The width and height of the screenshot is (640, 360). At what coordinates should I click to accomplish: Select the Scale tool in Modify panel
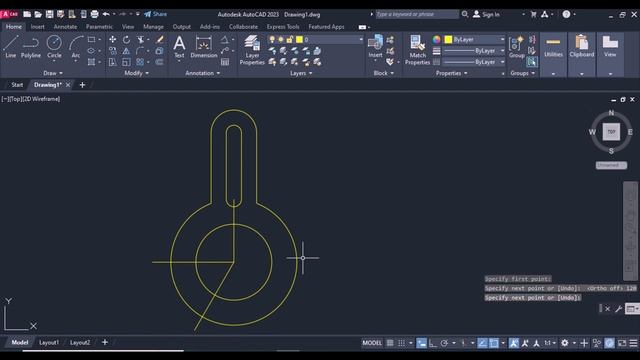[x=127, y=62]
